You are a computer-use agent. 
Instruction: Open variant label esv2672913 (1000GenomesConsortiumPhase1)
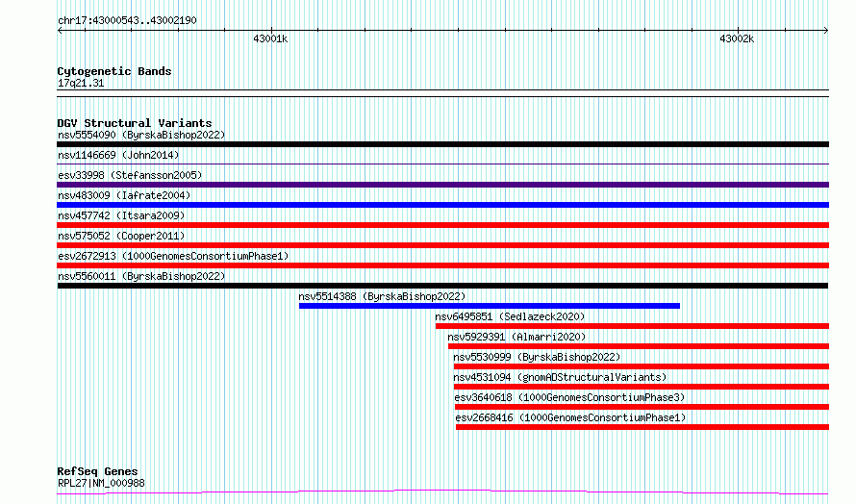coord(173,256)
